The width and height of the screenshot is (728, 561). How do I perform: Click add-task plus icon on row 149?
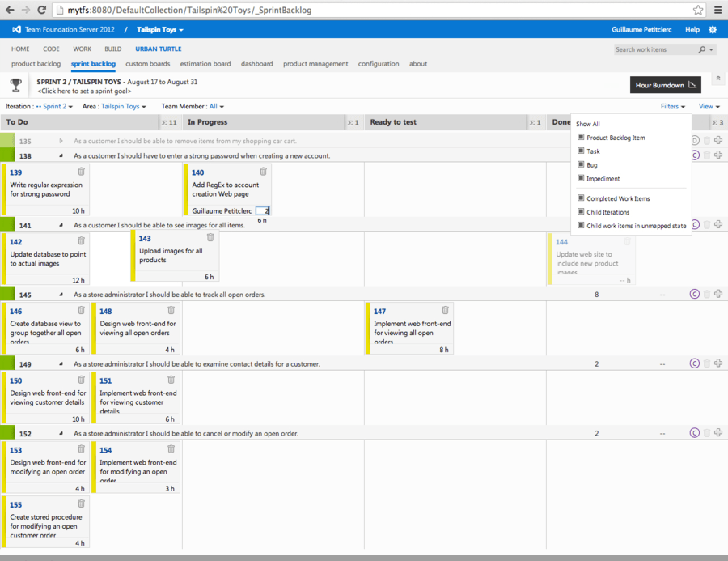point(718,363)
